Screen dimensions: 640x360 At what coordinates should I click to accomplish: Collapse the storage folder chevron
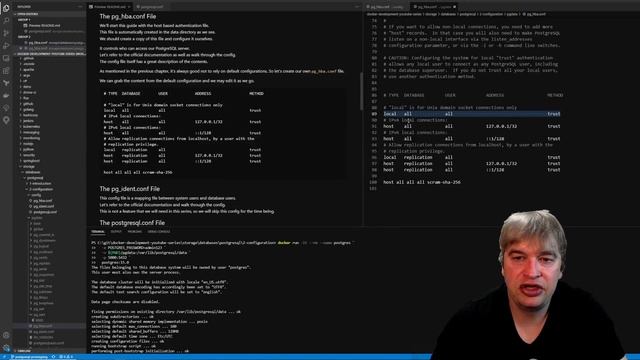click(x=20, y=167)
